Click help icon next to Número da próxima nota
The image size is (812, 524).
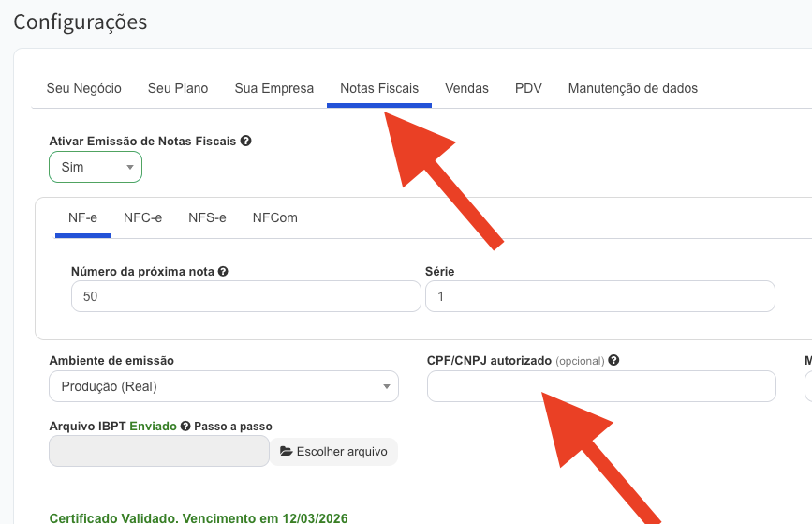click(x=224, y=272)
